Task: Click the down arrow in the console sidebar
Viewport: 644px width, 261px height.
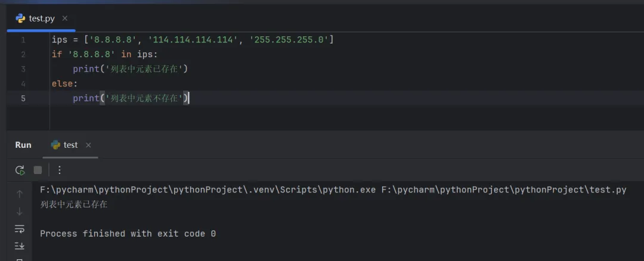Action: click(20, 211)
